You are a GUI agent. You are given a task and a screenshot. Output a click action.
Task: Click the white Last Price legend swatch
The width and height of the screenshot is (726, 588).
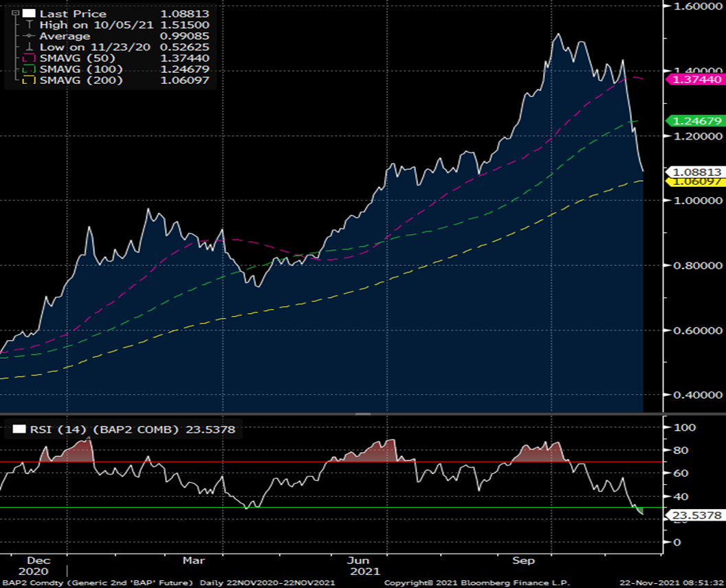tap(29, 14)
